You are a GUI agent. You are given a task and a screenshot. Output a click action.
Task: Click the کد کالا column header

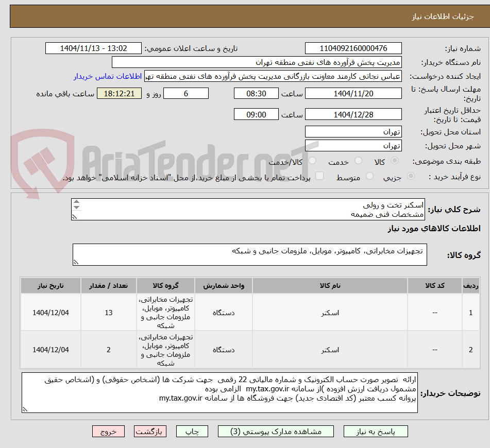pyautogui.click(x=435, y=286)
